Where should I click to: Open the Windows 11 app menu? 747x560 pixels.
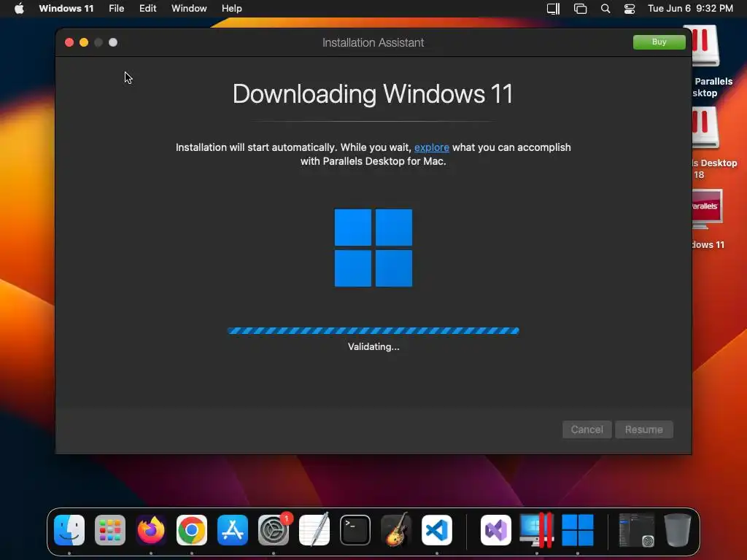click(x=66, y=9)
